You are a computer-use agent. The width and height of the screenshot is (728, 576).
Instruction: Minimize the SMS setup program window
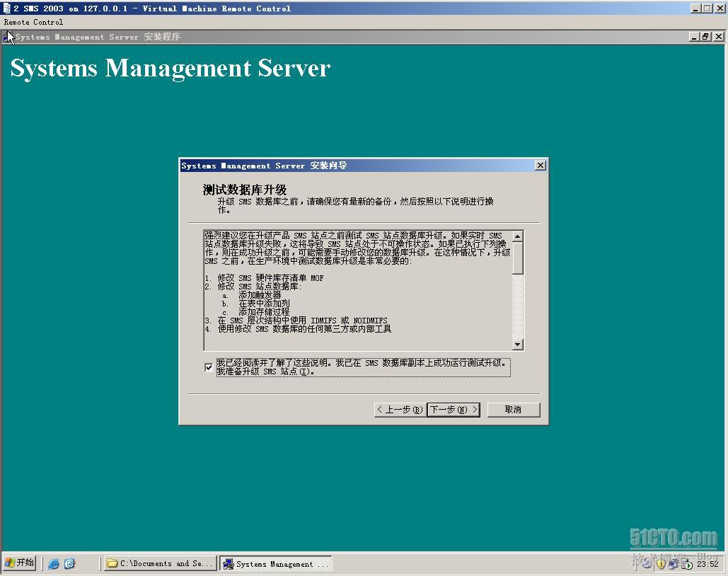695,36
